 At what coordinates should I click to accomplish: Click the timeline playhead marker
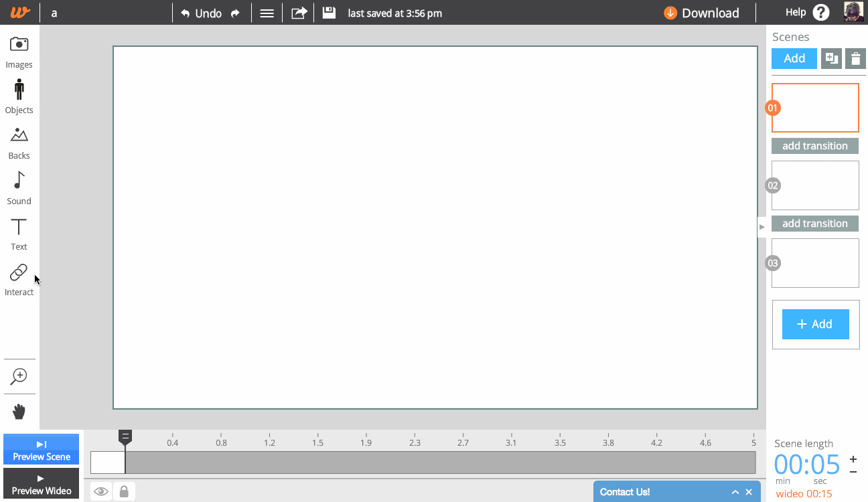(x=125, y=437)
